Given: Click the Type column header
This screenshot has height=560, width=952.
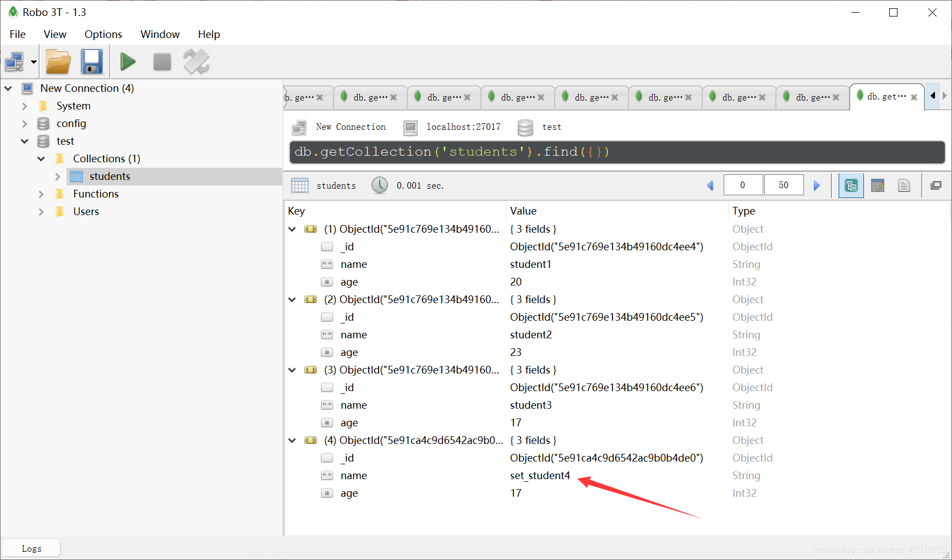Looking at the screenshot, I should (839, 211).
